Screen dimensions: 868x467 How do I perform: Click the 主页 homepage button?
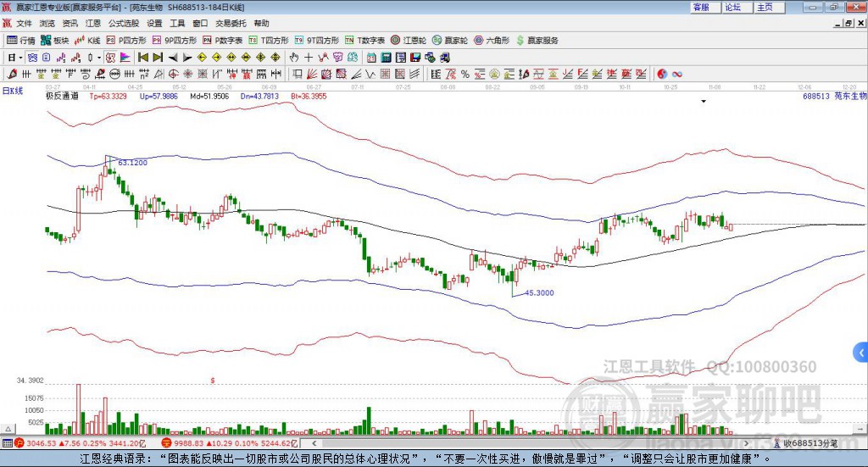[769, 7]
